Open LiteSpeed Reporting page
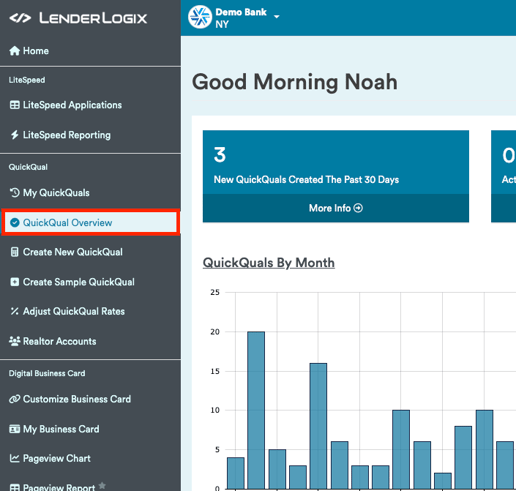Image resolution: width=516 pixels, height=491 pixels. tap(90, 135)
